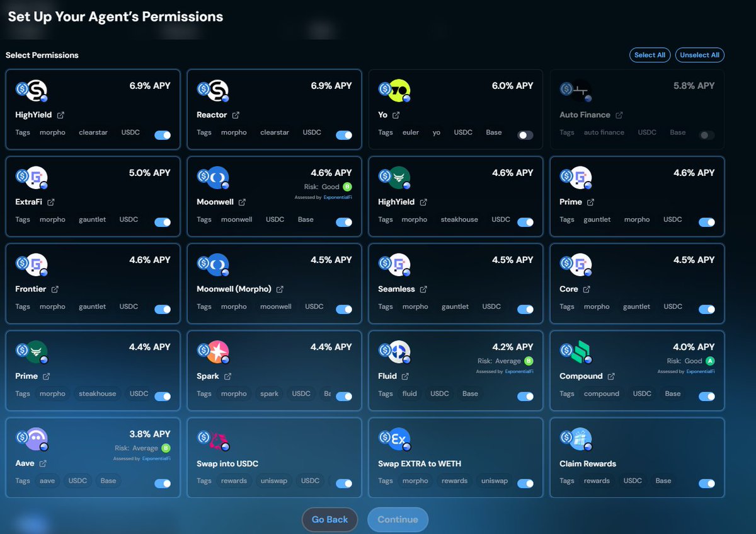This screenshot has height=534, width=756.
Task: Open the Yo vault external link icon
Action: 396,115
